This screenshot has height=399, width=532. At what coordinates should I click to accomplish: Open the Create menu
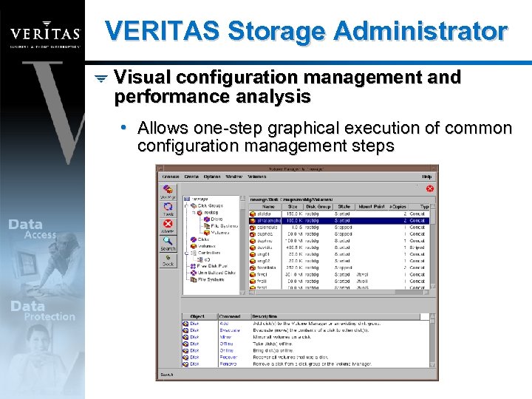click(x=191, y=177)
